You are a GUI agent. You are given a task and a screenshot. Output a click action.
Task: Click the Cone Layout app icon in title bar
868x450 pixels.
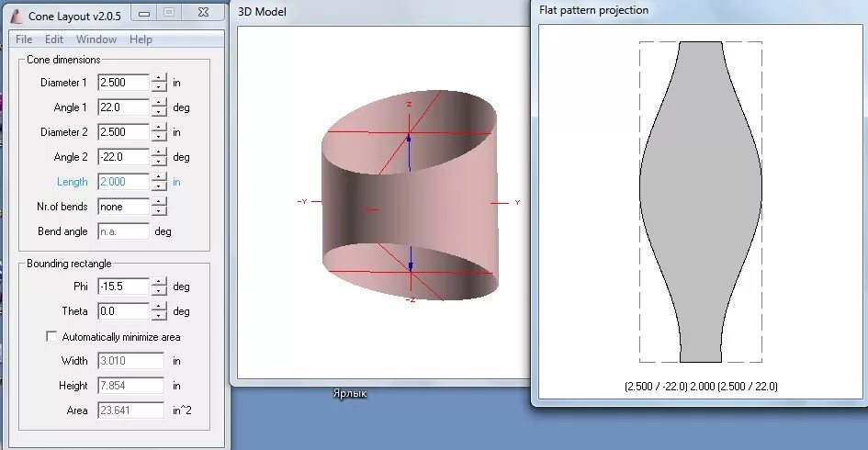coord(17,16)
